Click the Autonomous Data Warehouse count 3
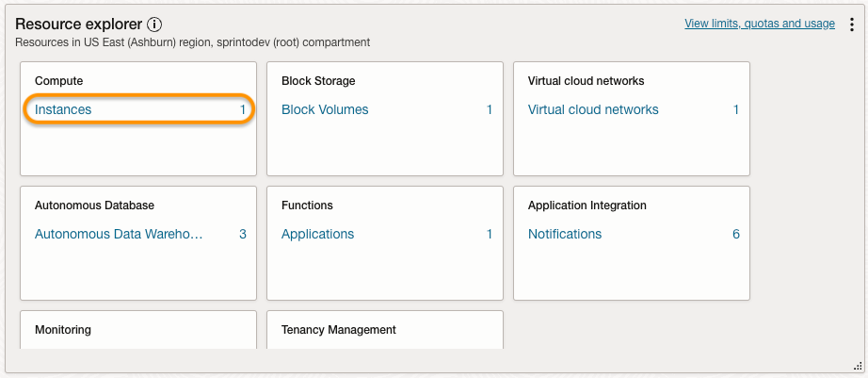 (242, 235)
